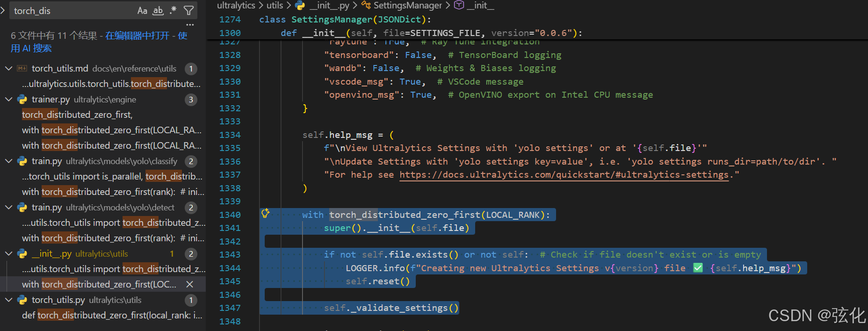Toggle Match Case in search box

coord(143,10)
